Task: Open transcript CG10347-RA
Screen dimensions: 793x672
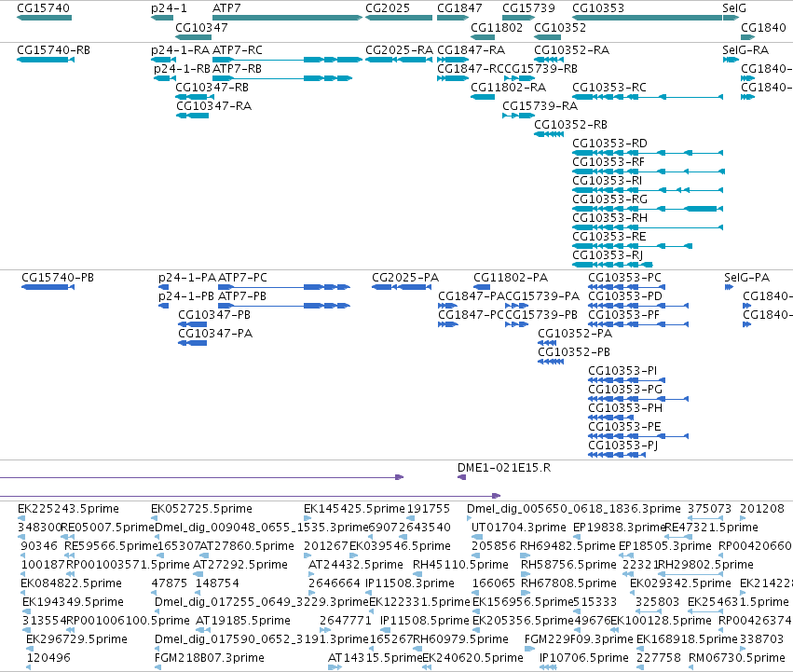Action: click(x=193, y=116)
